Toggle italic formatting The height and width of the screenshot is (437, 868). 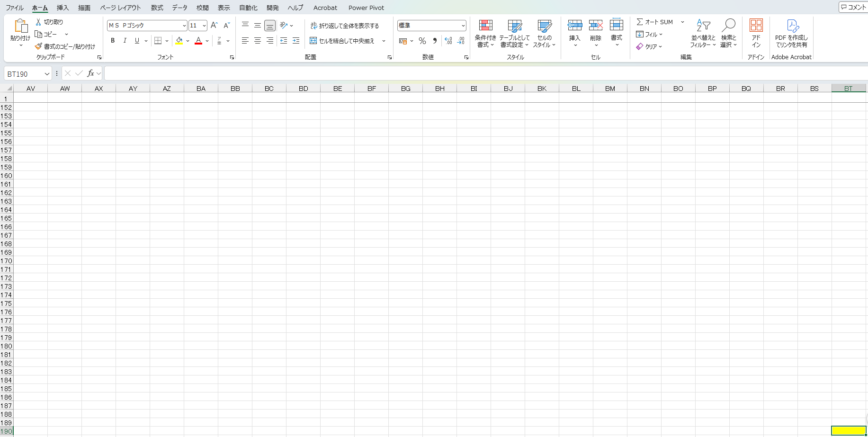(x=125, y=41)
